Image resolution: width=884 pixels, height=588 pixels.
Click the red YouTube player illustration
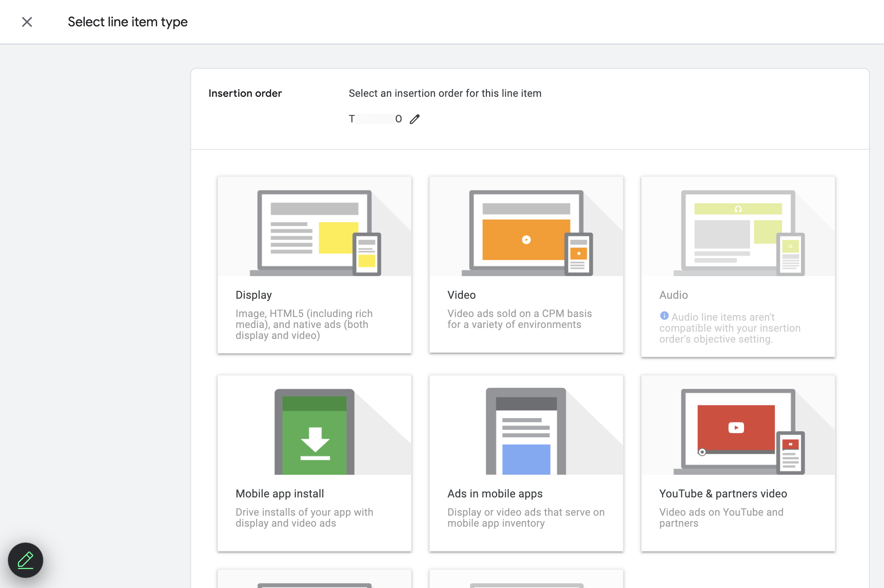point(736,428)
